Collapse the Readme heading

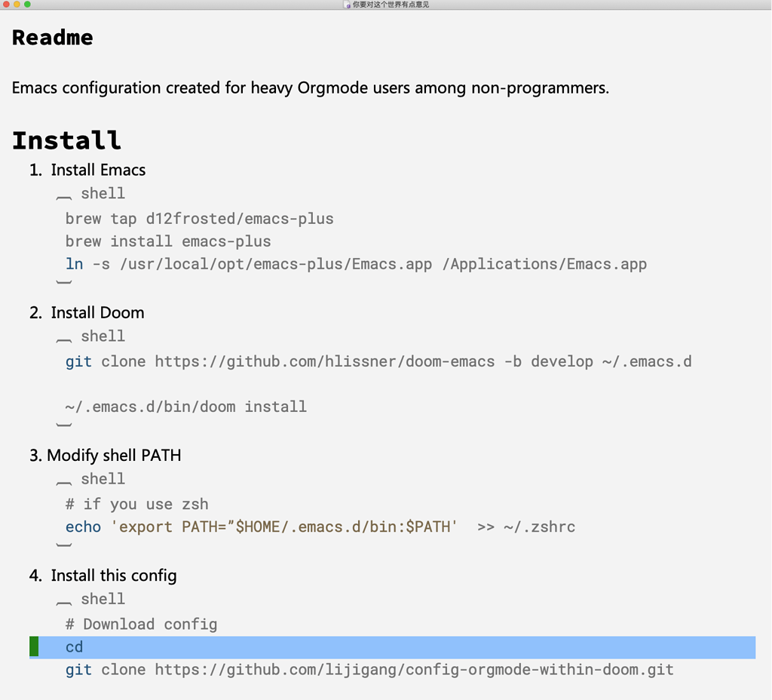tap(53, 38)
